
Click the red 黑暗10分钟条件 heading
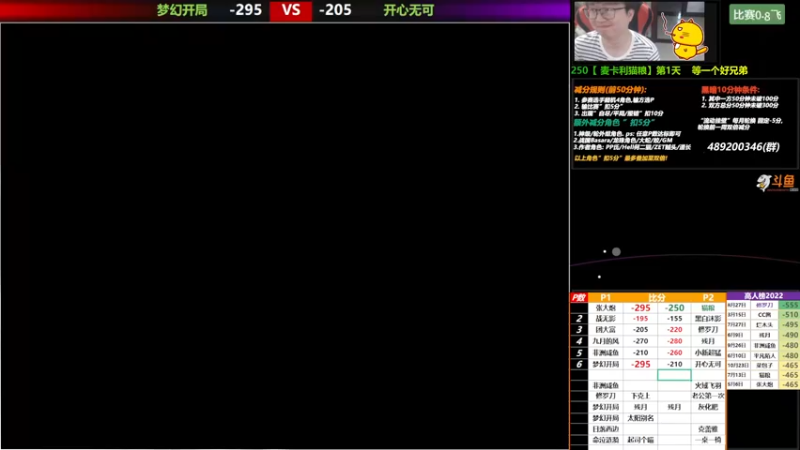[730, 89]
